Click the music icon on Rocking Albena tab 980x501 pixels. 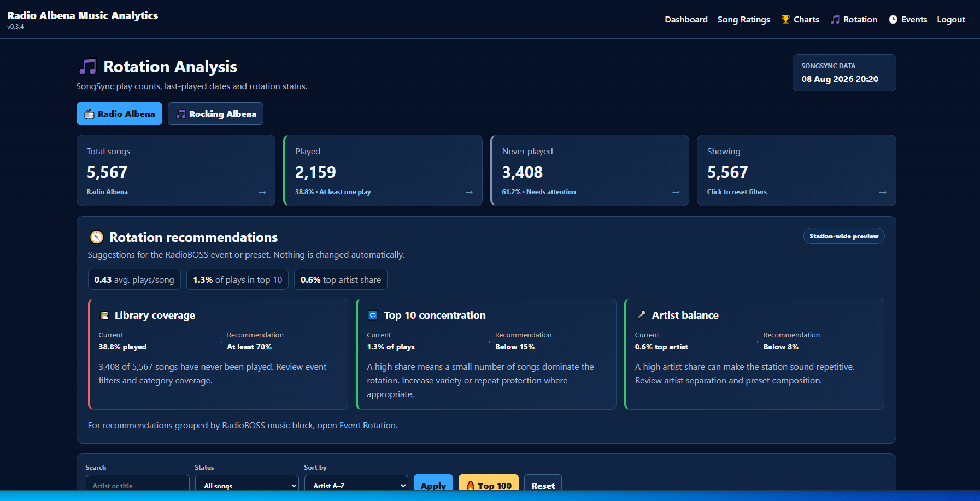(x=181, y=114)
